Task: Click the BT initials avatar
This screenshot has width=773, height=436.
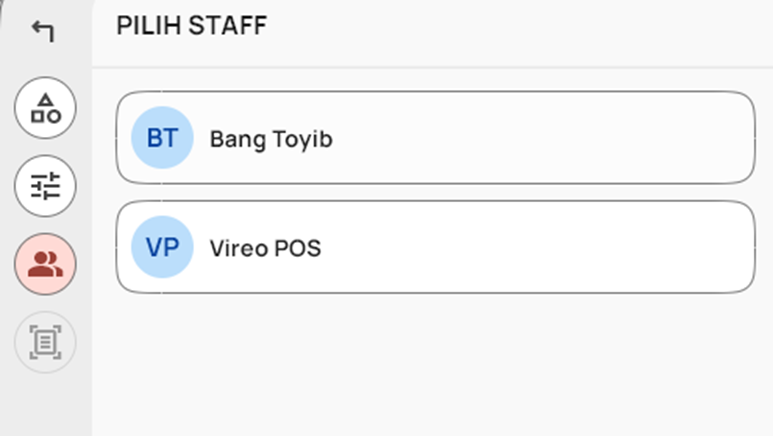Action: coord(162,138)
